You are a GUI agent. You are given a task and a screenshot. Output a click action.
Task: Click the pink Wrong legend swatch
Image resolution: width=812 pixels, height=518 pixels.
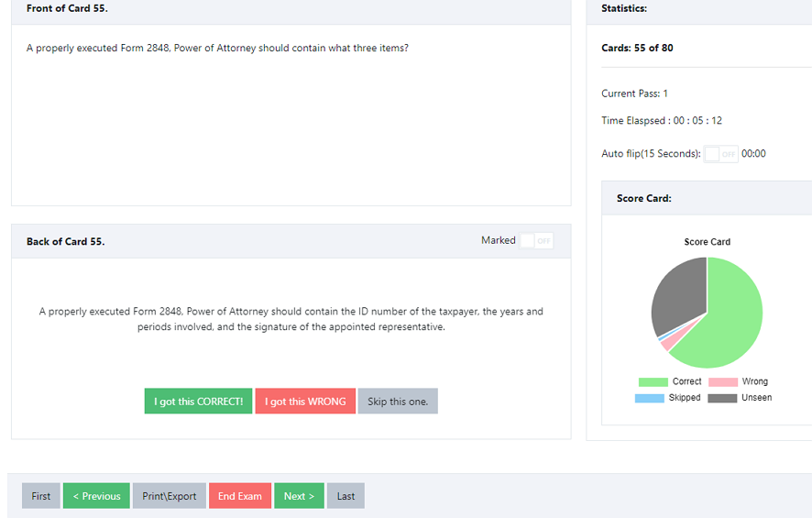pos(723,381)
